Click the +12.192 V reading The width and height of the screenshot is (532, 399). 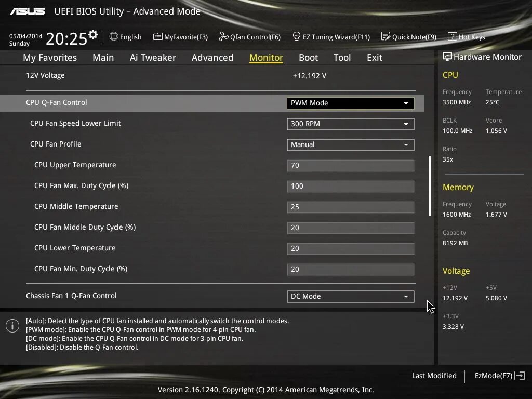(x=310, y=76)
